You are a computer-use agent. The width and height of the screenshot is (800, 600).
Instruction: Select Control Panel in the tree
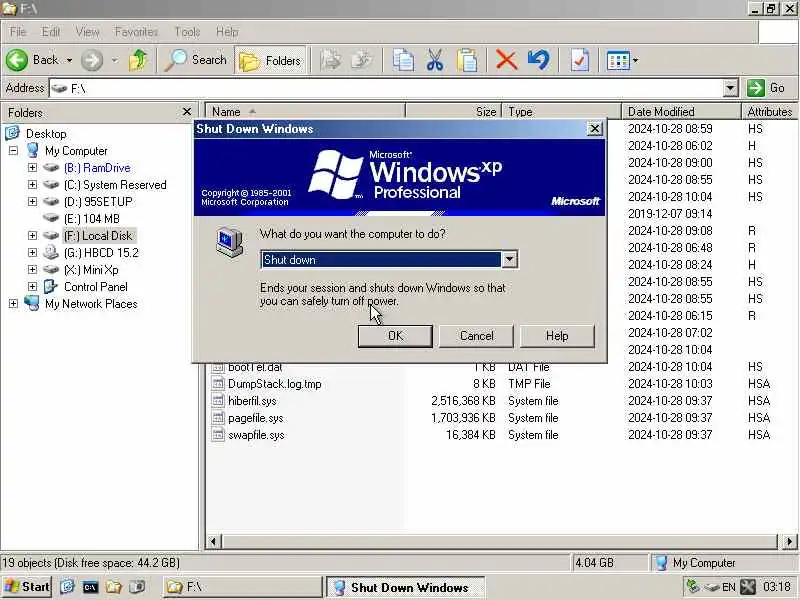pyautogui.click(x=95, y=287)
